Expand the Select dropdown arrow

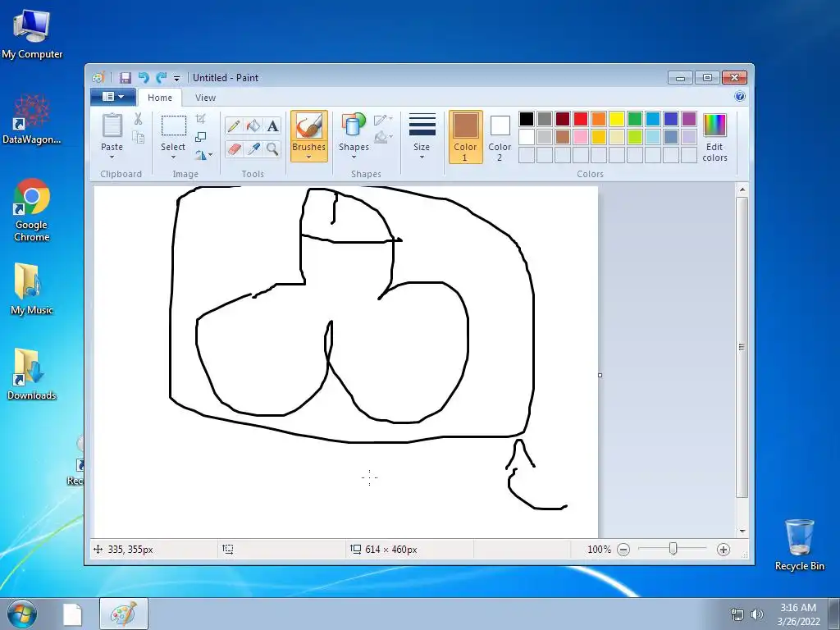tap(174, 157)
